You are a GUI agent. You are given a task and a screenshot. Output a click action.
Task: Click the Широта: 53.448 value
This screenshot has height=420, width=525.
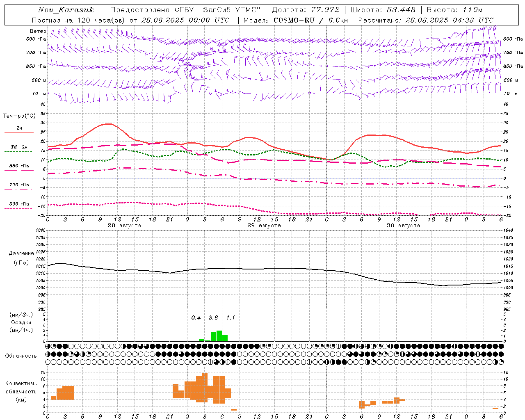coord(383,10)
